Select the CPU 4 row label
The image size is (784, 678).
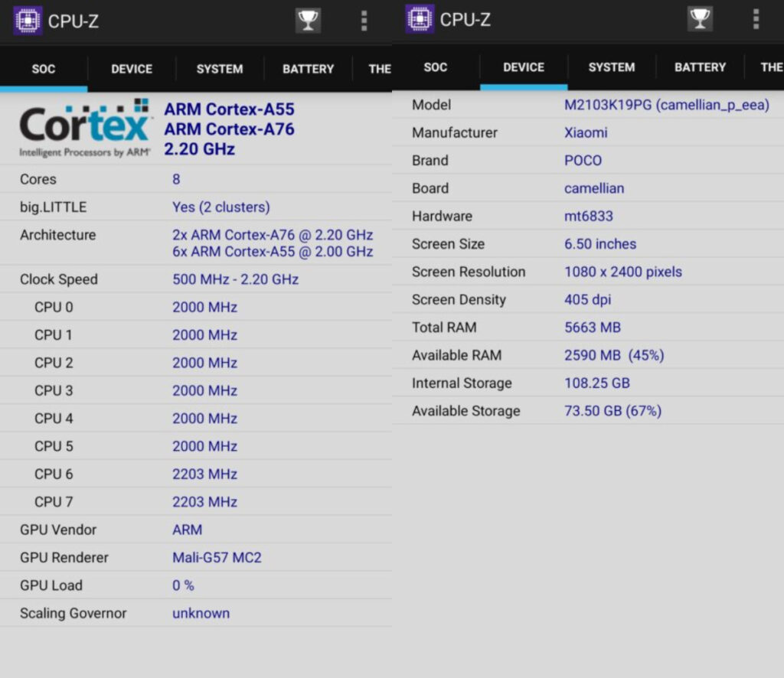click(x=54, y=419)
